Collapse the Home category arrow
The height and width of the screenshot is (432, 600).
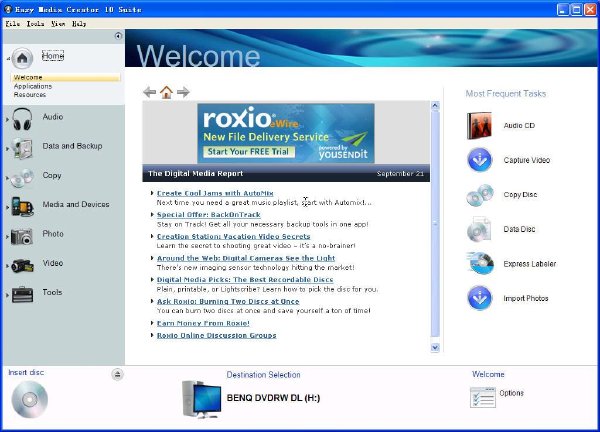coord(8,59)
